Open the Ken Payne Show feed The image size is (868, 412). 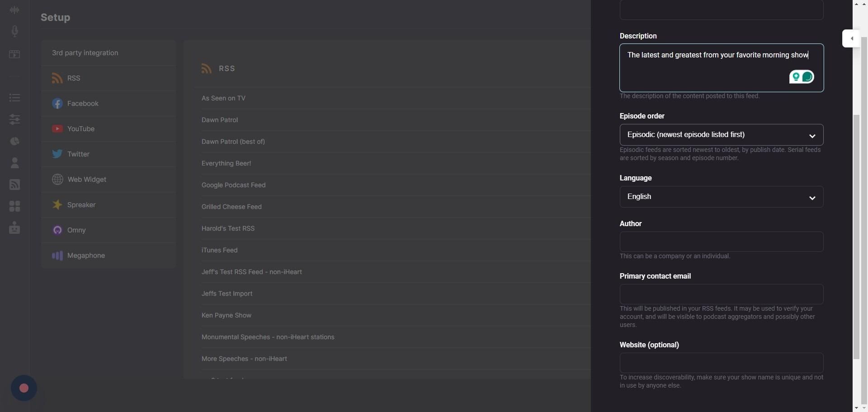coord(226,315)
